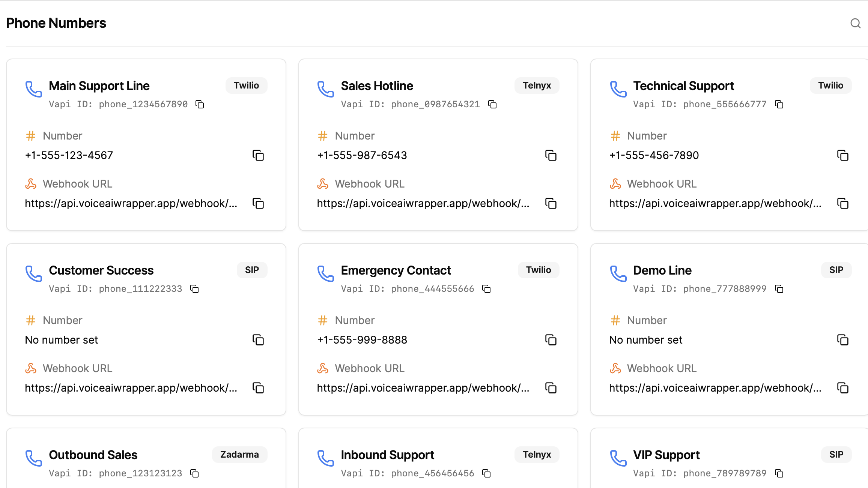The image size is (868, 488).
Task: Select the Inbound Support card title
Action: click(387, 455)
